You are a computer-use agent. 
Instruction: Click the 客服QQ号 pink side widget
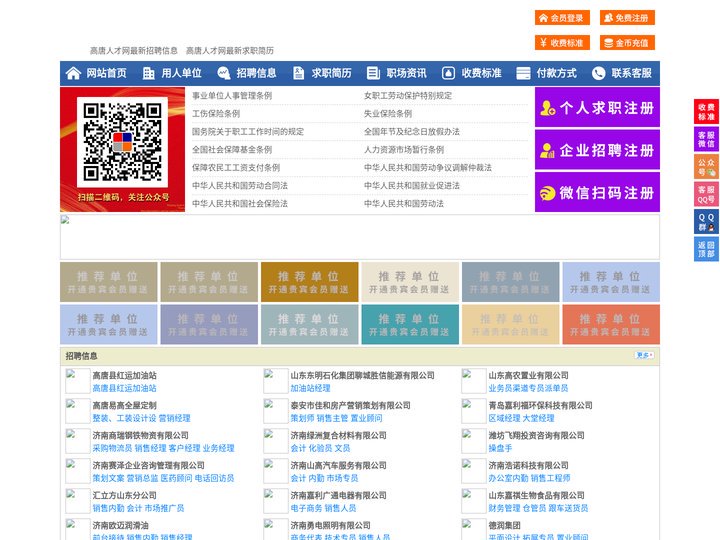tap(706, 194)
